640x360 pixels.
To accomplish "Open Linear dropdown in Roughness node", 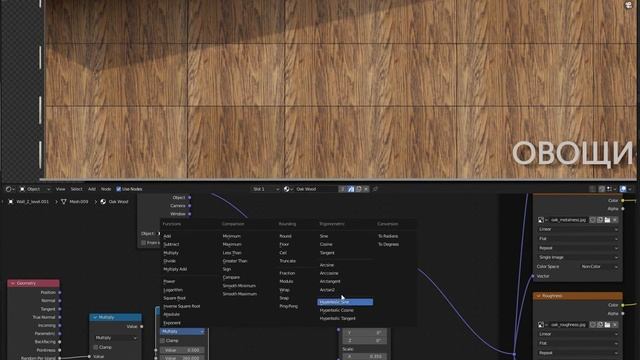I will click(x=578, y=334).
